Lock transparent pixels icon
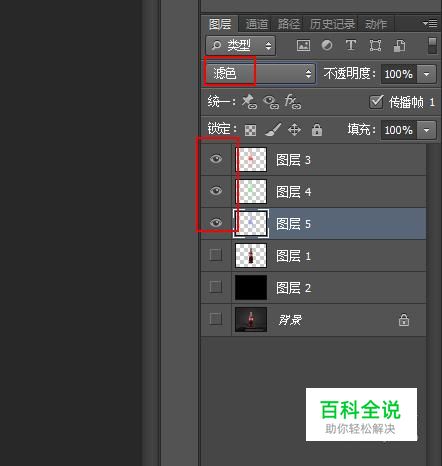This screenshot has height=466, width=442. [250, 130]
